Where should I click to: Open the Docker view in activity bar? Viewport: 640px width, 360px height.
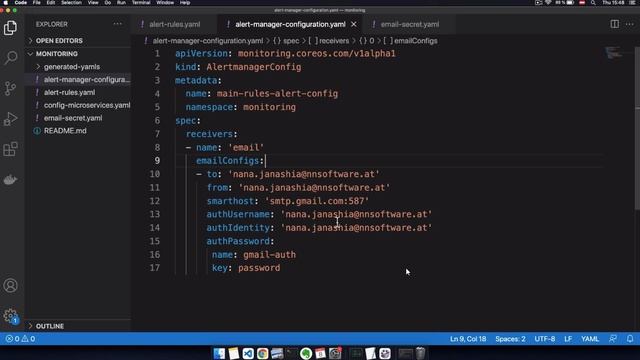tap(11, 179)
